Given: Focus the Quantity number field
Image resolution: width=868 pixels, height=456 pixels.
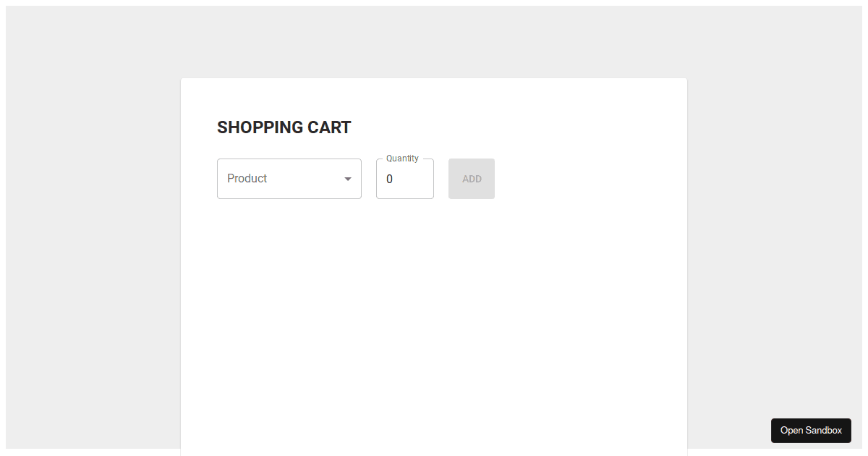Looking at the screenshot, I should click(405, 179).
